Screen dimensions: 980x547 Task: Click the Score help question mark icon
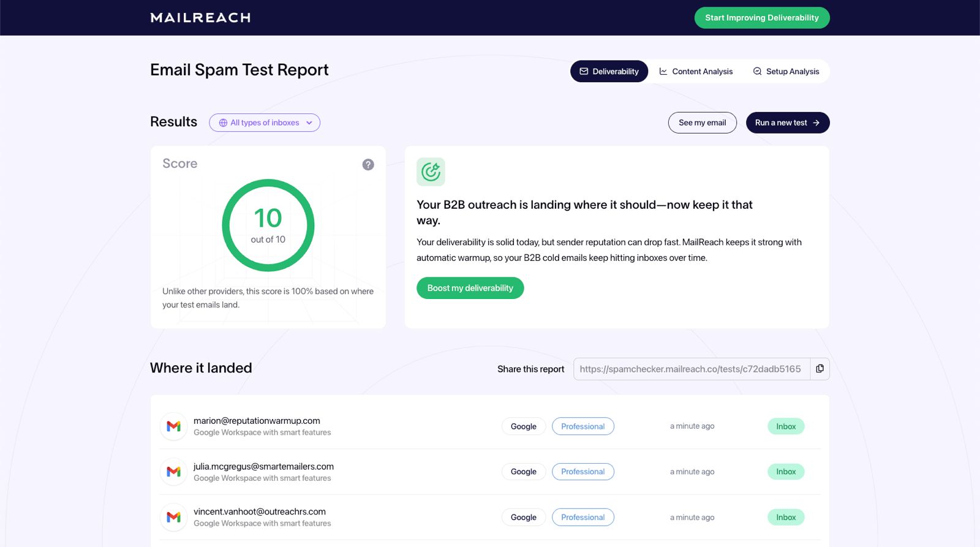click(368, 164)
